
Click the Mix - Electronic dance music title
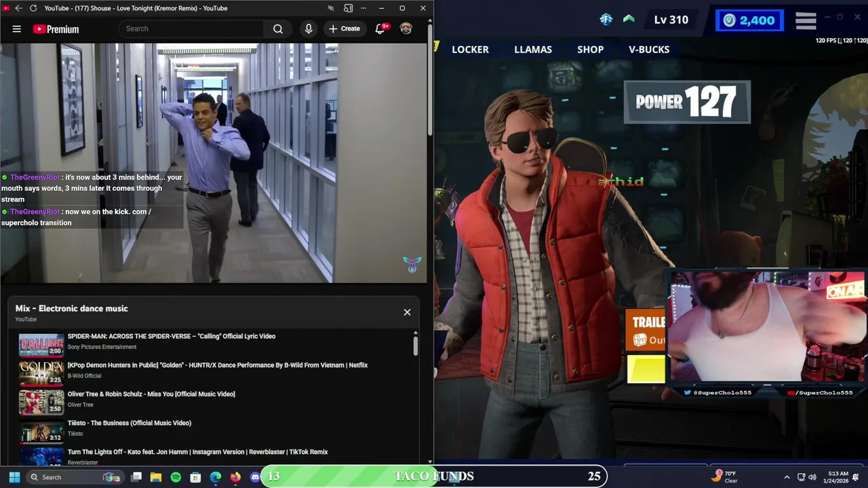pos(71,308)
